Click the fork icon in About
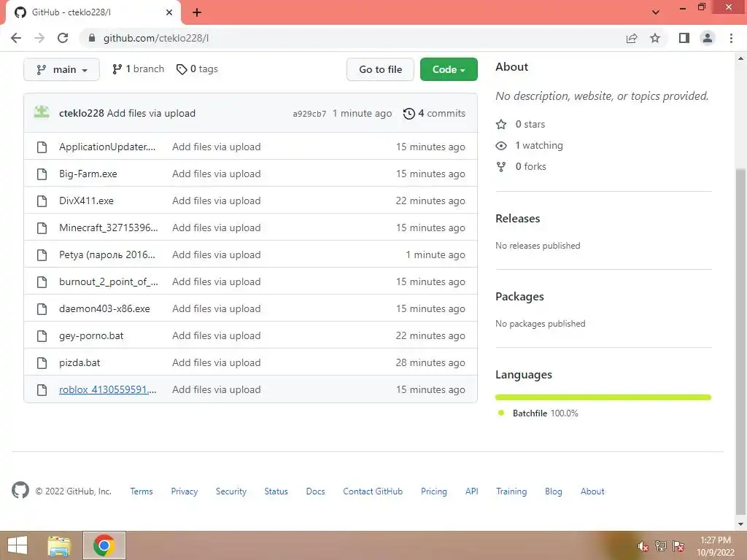The height and width of the screenshot is (560, 747). click(x=501, y=167)
